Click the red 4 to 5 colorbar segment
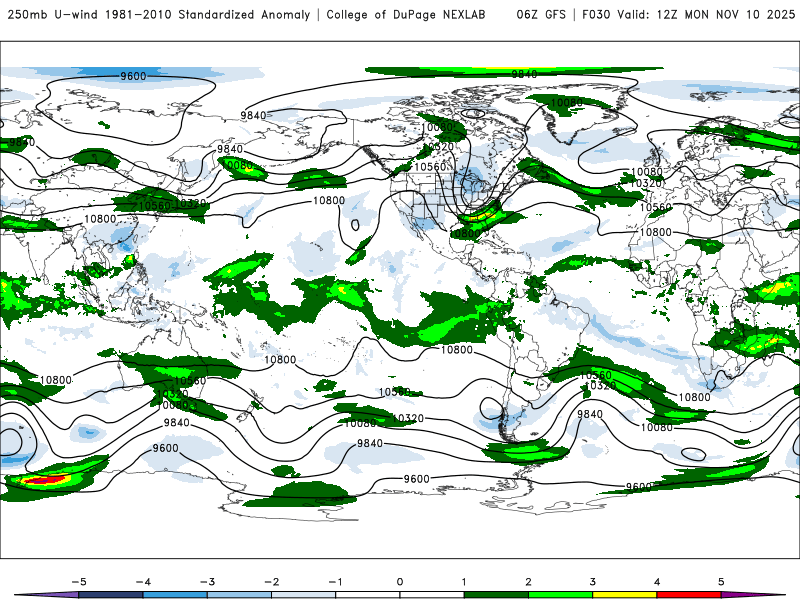Screen dimensions: 800x600 (x=689, y=595)
